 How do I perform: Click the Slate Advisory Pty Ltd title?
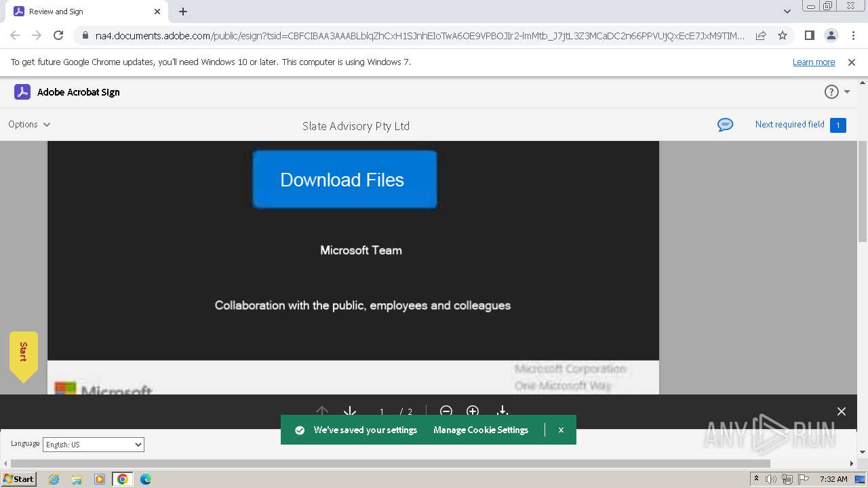click(356, 126)
